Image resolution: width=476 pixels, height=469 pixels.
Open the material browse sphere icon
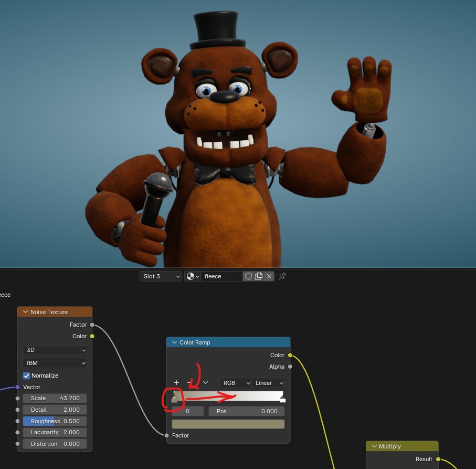[x=193, y=276]
